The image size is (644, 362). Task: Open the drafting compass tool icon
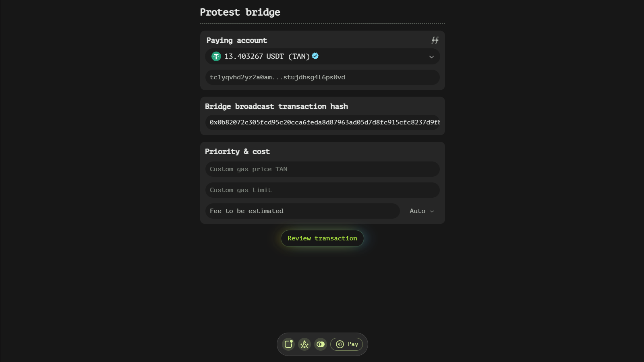(304, 344)
